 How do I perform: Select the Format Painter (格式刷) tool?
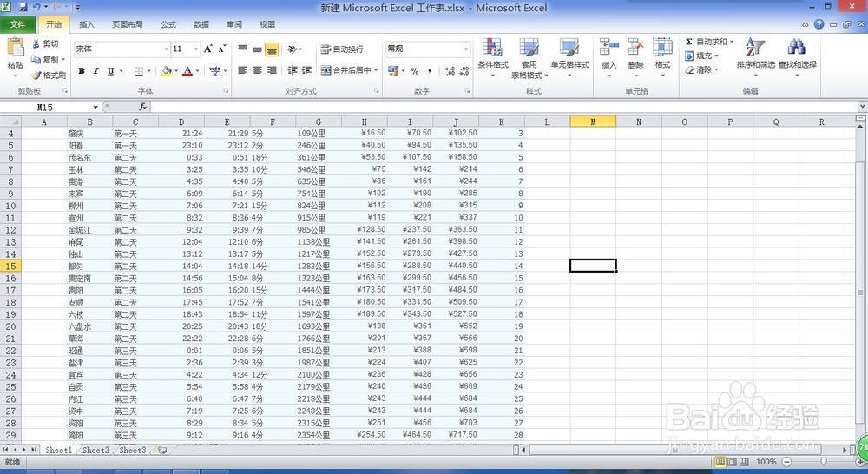(48, 75)
